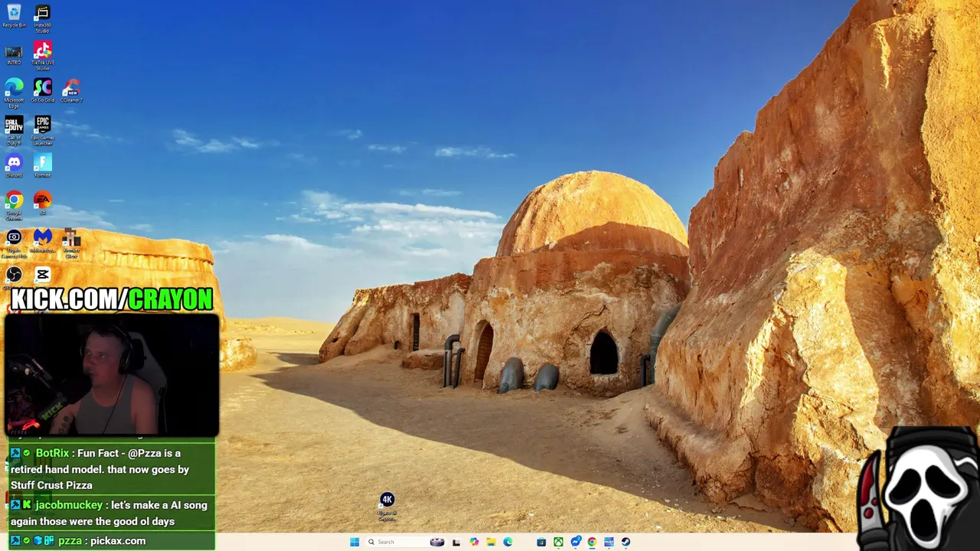Open Task View on the taskbar

click(x=456, y=542)
